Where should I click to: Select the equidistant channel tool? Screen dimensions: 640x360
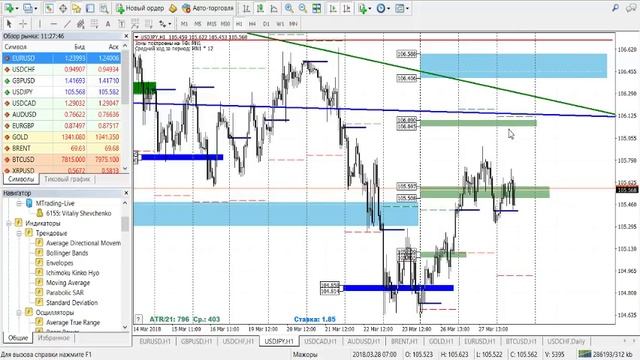point(81,24)
